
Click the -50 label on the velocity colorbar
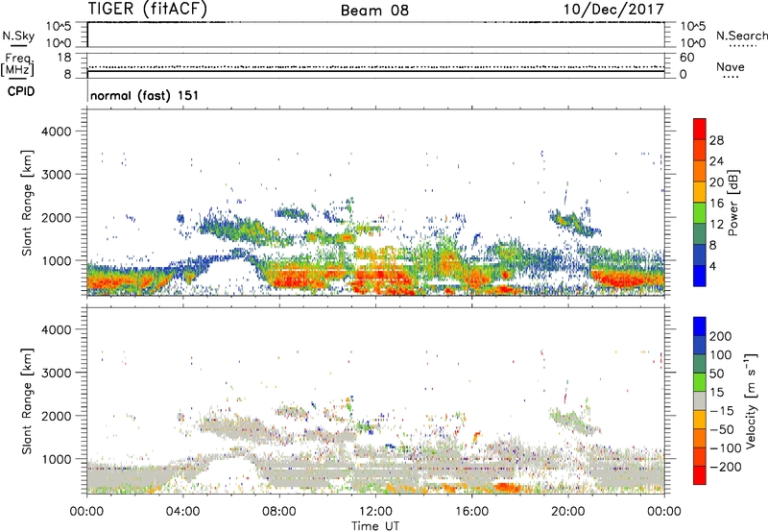(722, 429)
